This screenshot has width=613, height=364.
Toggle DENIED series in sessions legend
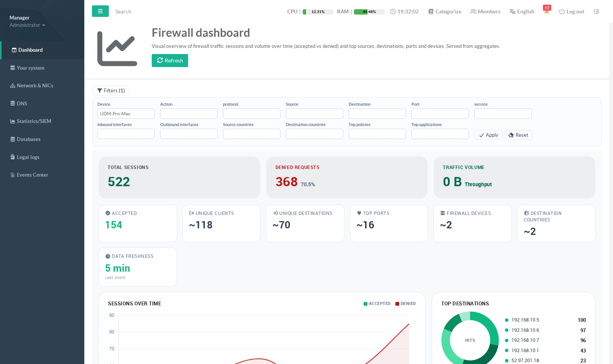(406, 303)
